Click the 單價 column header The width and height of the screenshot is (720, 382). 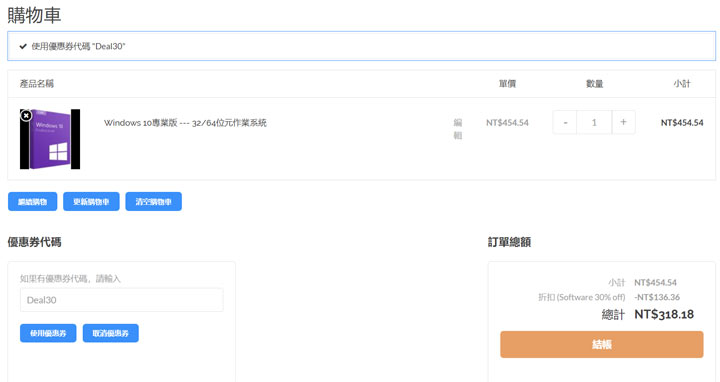click(507, 84)
